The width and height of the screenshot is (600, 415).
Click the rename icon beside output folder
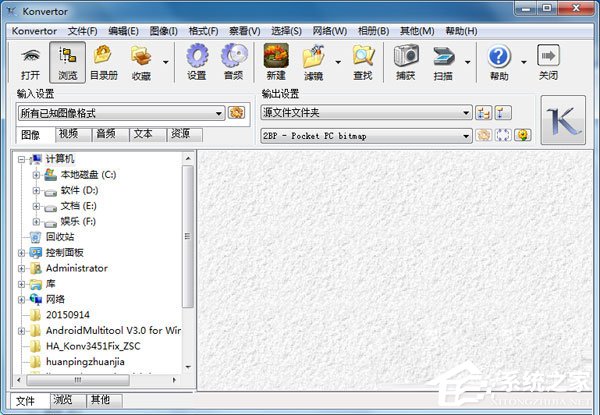[x=503, y=113]
